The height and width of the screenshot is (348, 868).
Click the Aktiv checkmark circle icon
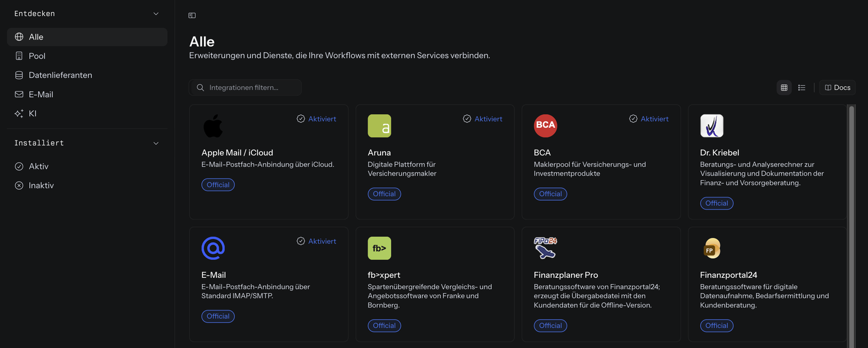[x=19, y=167]
